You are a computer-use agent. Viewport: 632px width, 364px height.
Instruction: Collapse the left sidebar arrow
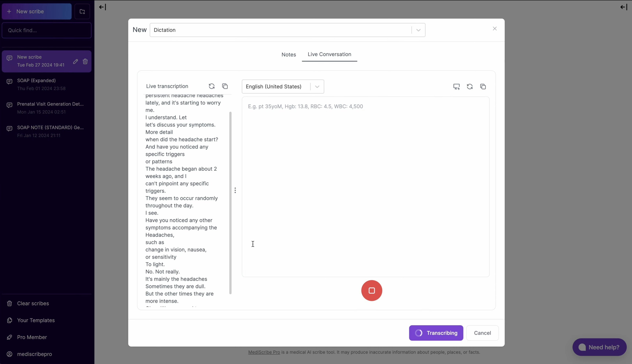[x=103, y=7]
